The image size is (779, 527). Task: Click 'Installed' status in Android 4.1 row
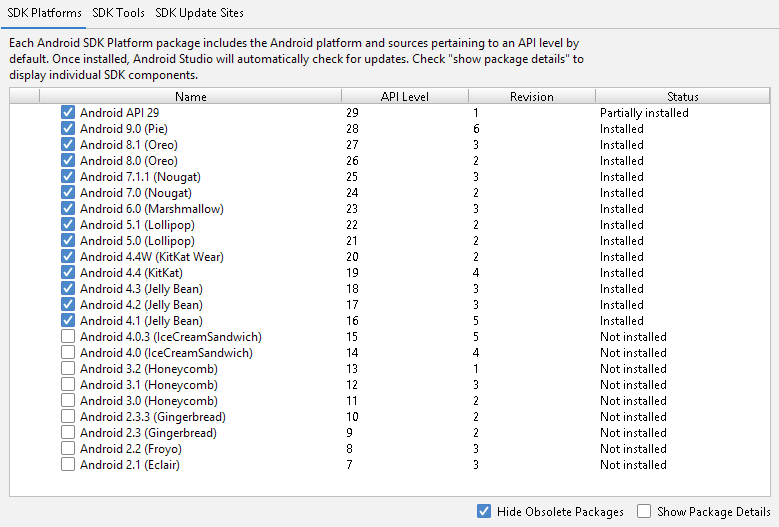622,321
